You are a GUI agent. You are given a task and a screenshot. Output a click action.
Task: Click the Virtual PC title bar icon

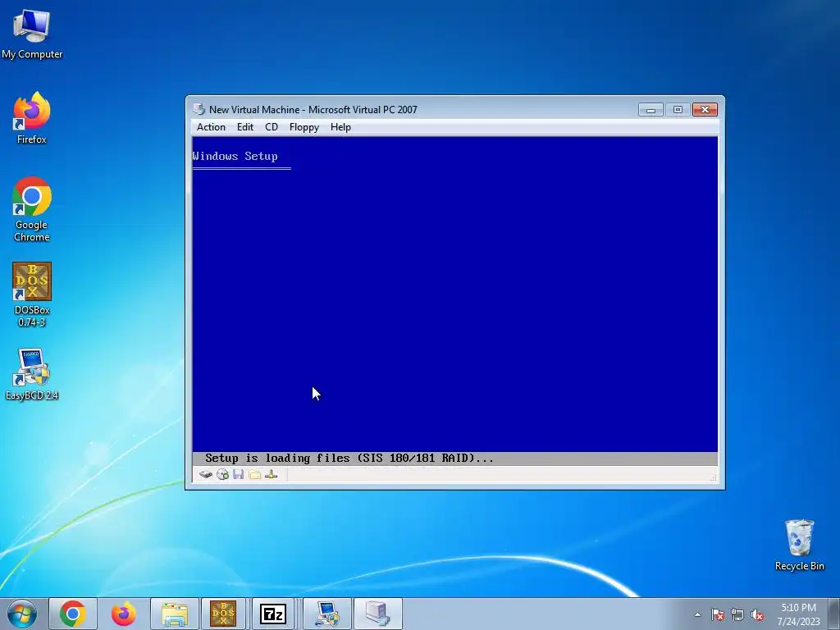pos(199,109)
